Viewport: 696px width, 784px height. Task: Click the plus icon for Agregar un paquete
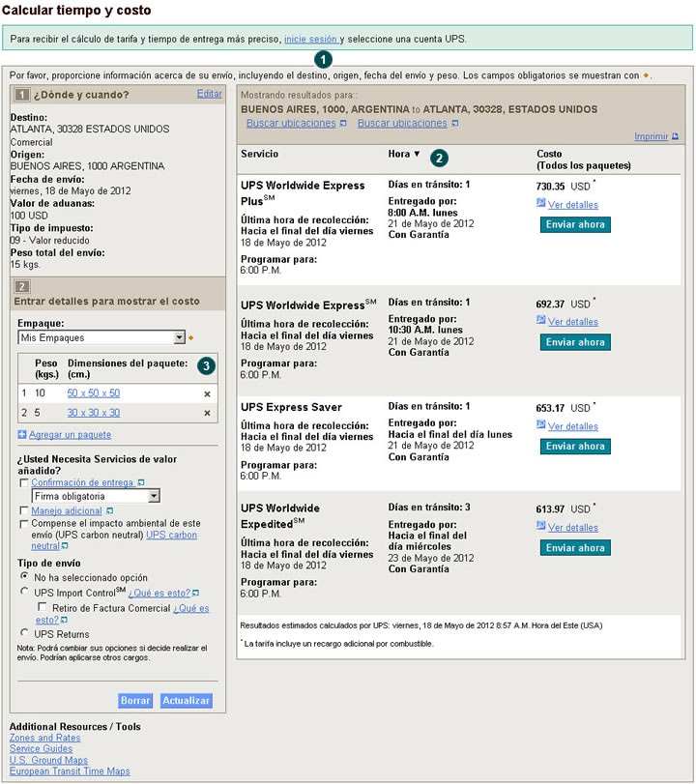pyautogui.click(x=22, y=435)
